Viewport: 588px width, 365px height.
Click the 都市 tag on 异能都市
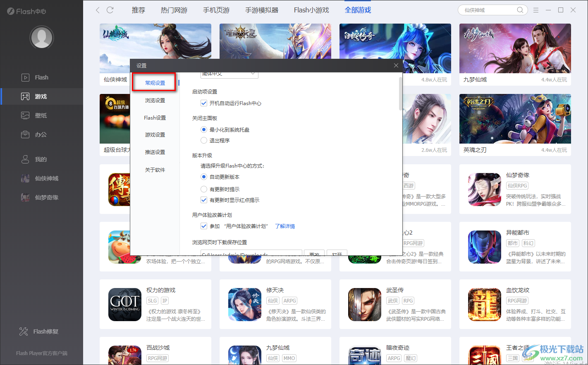point(513,243)
